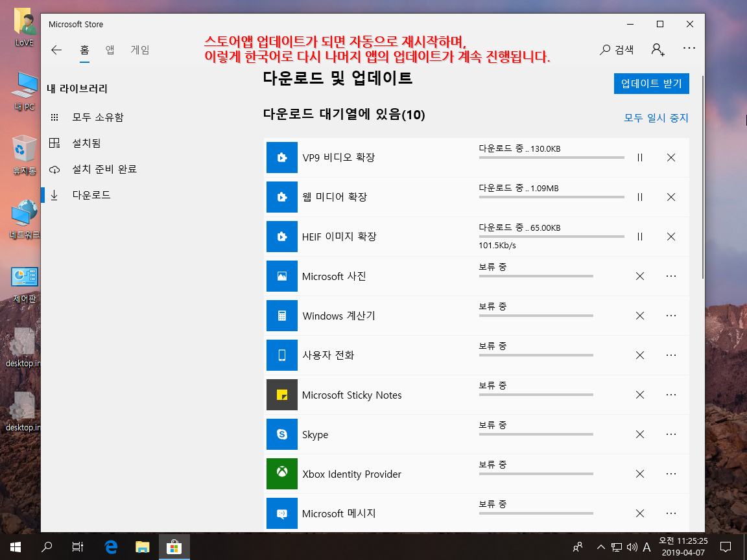Select the 제어판 desktop icon
The height and width of the screenshot is (560, 747).
point(24,285)
